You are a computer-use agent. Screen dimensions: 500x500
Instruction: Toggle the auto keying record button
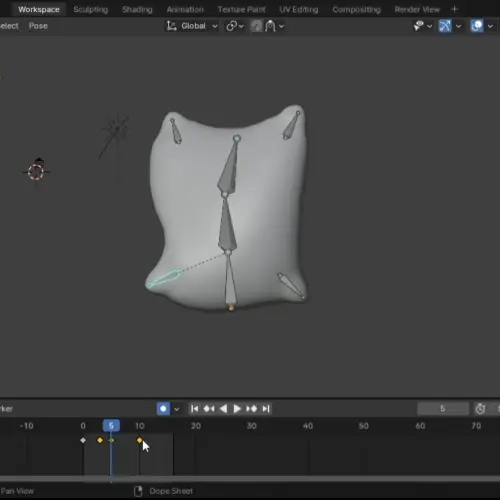click(163, 408)
